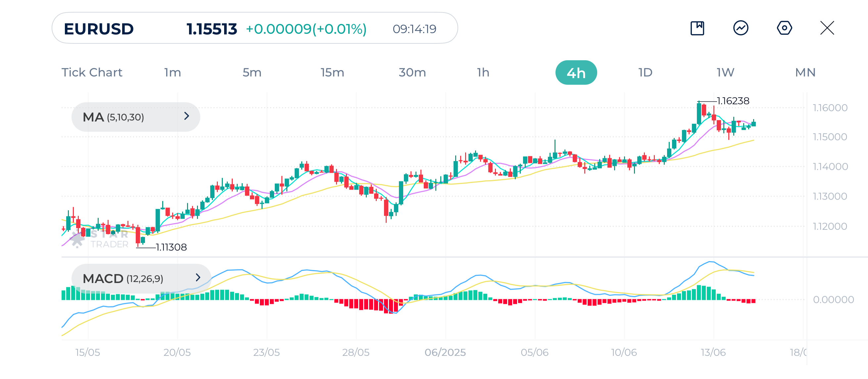868x379 pixels.
Task: Switch to Tick Chart view
Action: coord(92,72)
